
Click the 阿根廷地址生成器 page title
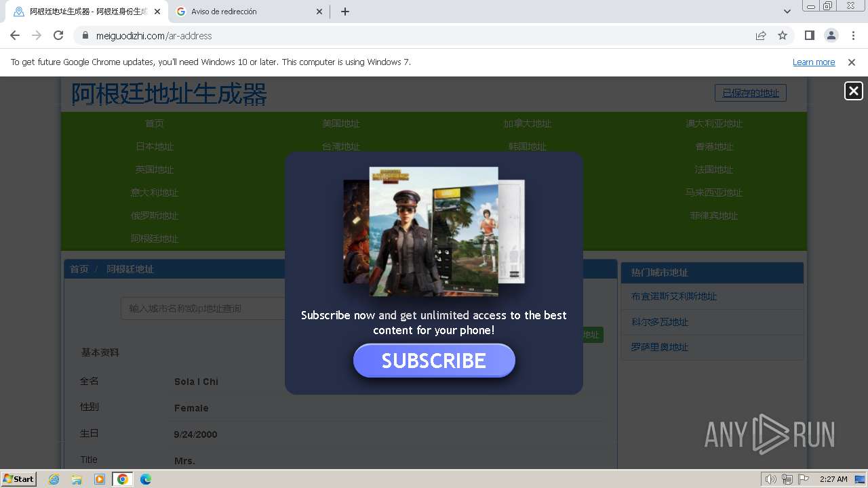tap(169, 94)
